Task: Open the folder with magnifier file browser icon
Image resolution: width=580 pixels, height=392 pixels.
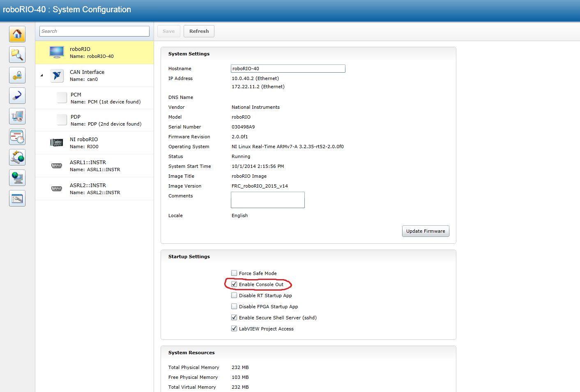Action: [x=17, y=55]
